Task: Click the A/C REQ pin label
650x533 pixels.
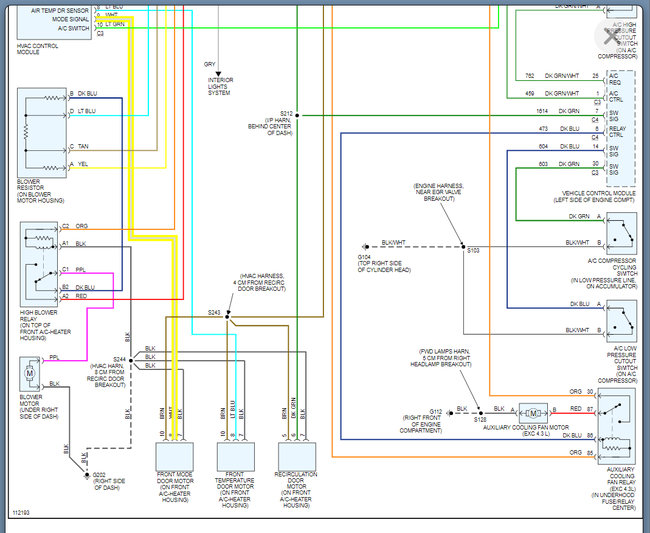Action: point(615,79)
